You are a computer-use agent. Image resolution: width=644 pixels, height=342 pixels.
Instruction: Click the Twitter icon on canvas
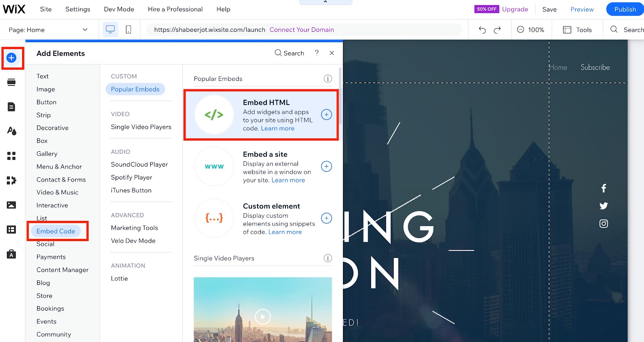604,206
